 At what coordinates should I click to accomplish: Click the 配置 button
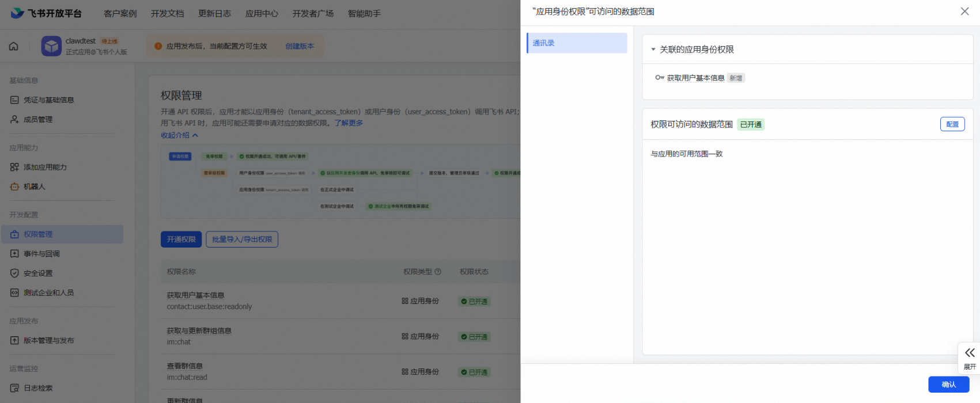[952, 124]
